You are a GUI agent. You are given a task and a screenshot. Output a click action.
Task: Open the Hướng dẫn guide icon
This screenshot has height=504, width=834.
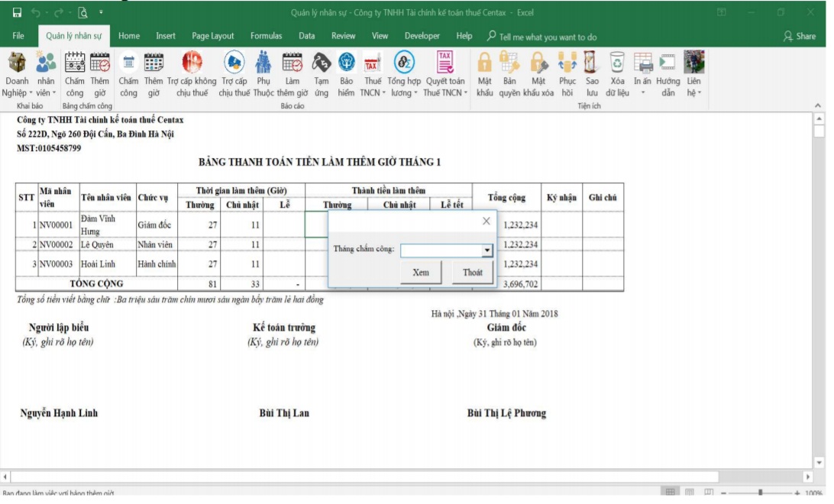pyautogui.click(x=668, y=63)
